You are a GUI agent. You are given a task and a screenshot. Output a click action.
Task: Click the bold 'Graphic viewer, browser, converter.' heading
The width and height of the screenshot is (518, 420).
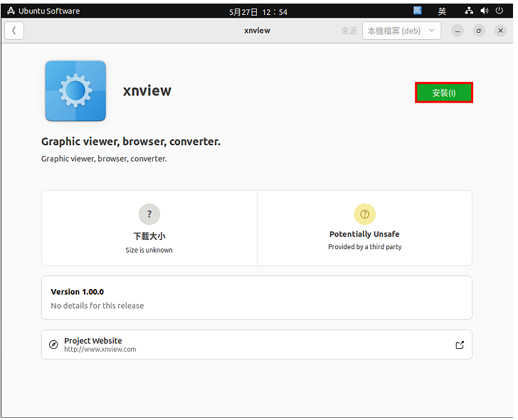tap(132, 143)
